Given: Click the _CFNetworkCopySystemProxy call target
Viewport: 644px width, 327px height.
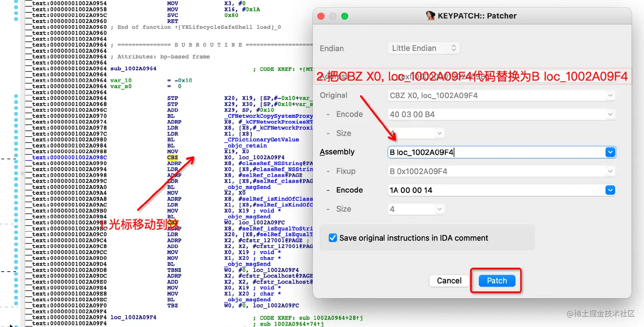Looking at the screenshot, I should point(268,115).
